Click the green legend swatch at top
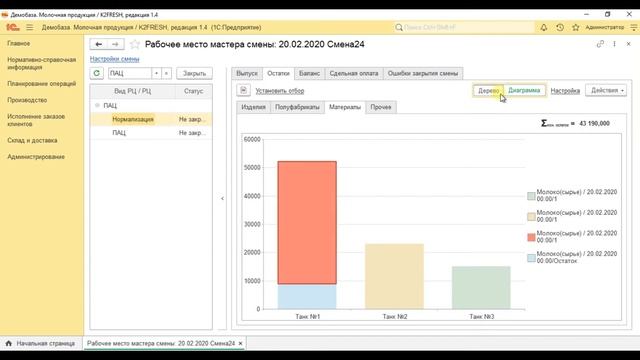Screen dimensions: 640x360 click(531, 196)
